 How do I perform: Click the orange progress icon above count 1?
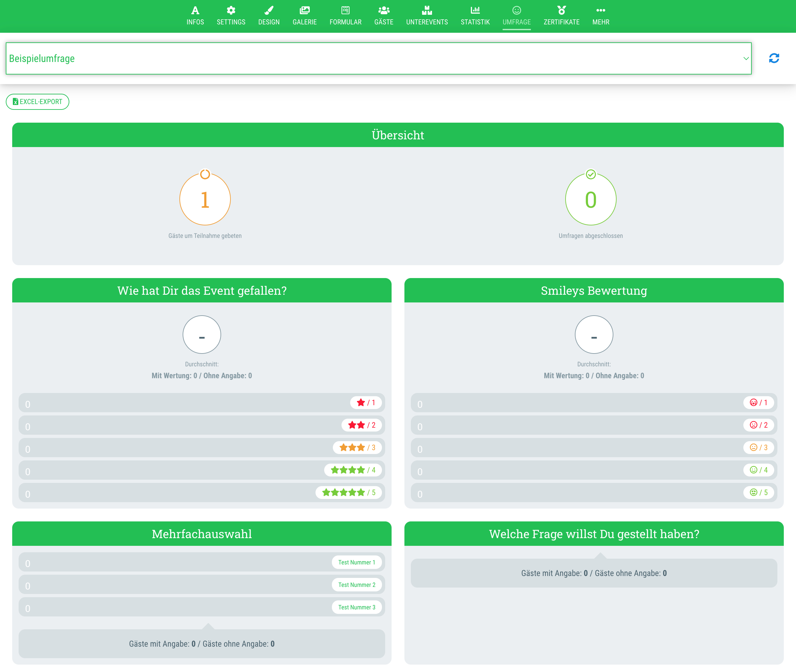click(x=205, y=174)
